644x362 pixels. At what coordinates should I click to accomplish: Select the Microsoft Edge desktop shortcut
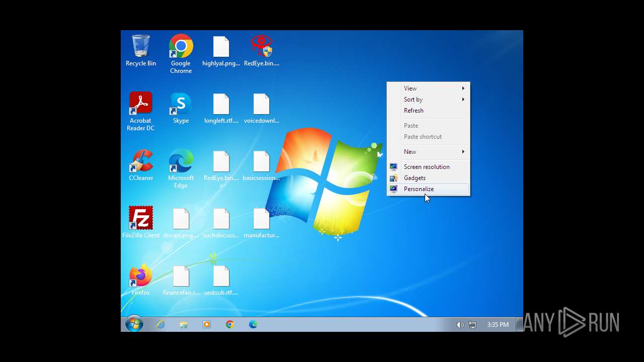click(181, 168)
